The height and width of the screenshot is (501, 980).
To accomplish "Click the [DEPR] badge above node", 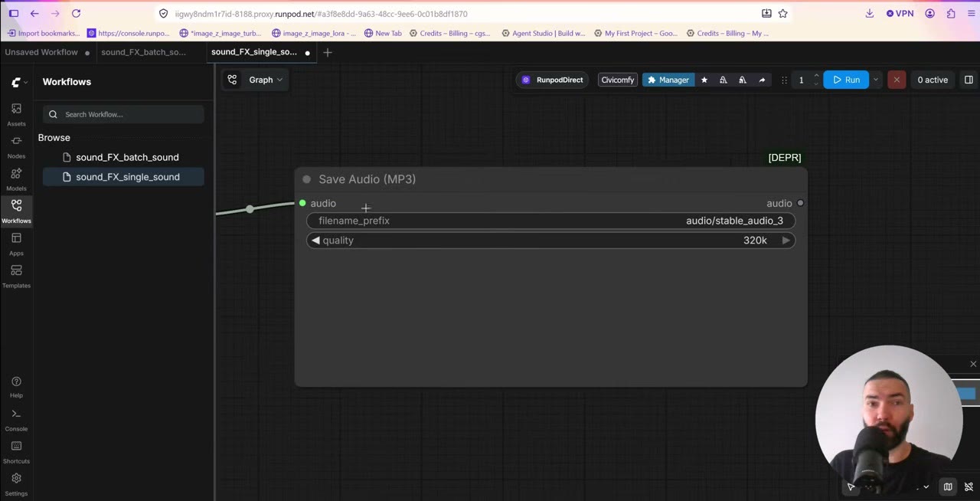I will coord(785,157).
